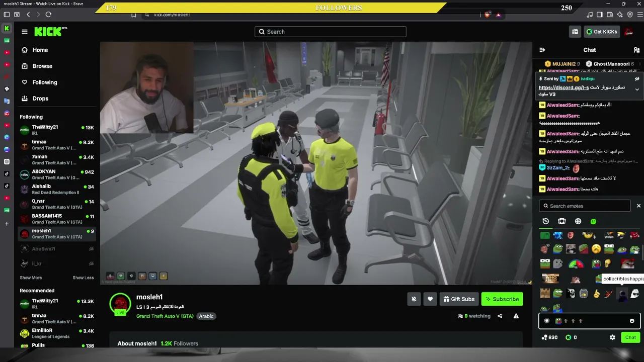Open Following in sidebar

[39, 82]
